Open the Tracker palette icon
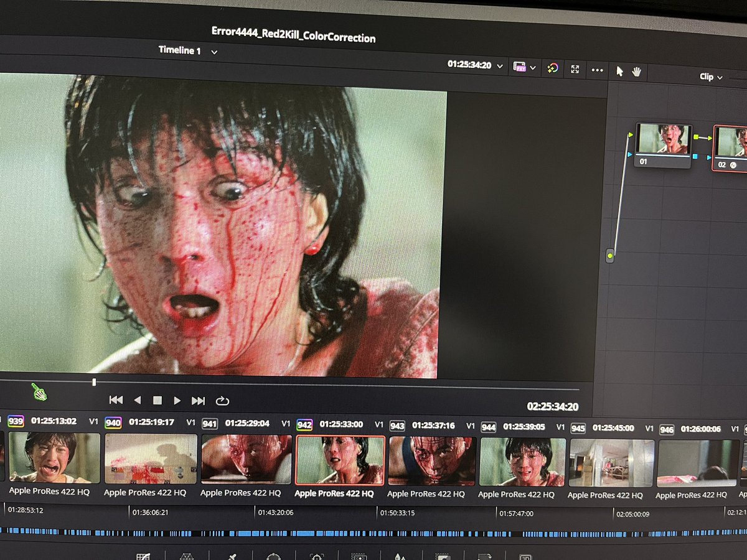 pos(317,558)
